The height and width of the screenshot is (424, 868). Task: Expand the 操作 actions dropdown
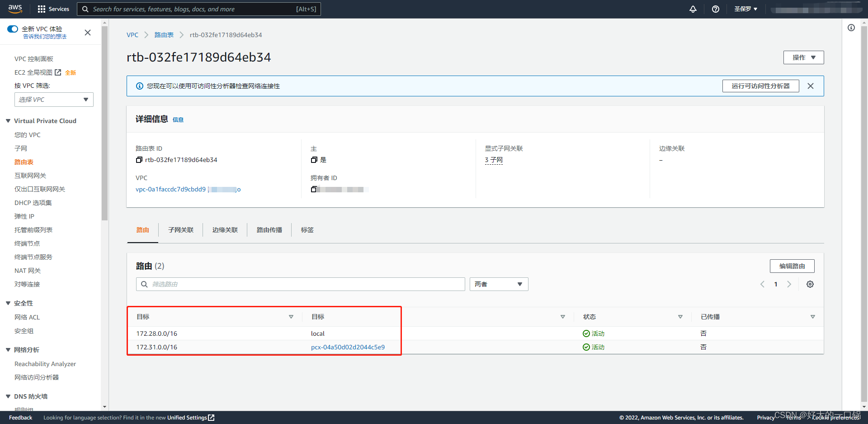pyautogui.click(x=803, y=57)
